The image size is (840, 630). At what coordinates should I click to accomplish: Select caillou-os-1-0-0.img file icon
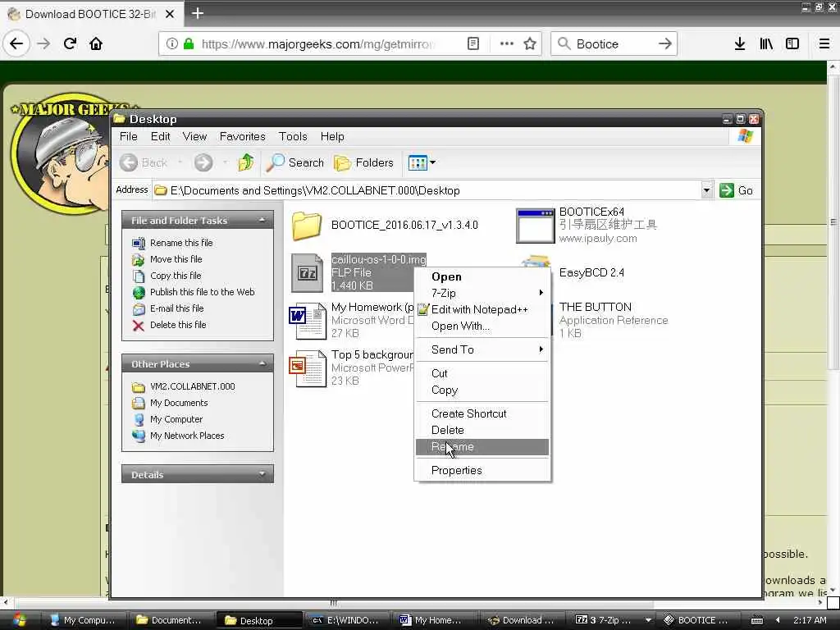point(307,273)
